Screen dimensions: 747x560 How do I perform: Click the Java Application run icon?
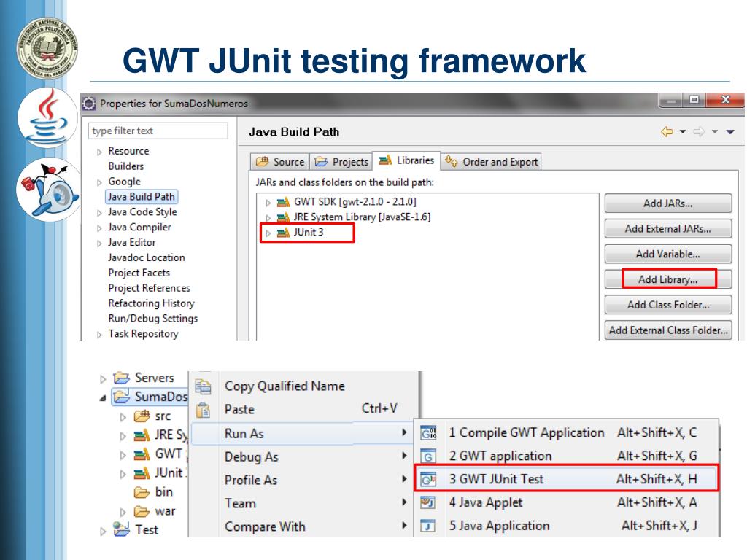(x=427, y=526)
